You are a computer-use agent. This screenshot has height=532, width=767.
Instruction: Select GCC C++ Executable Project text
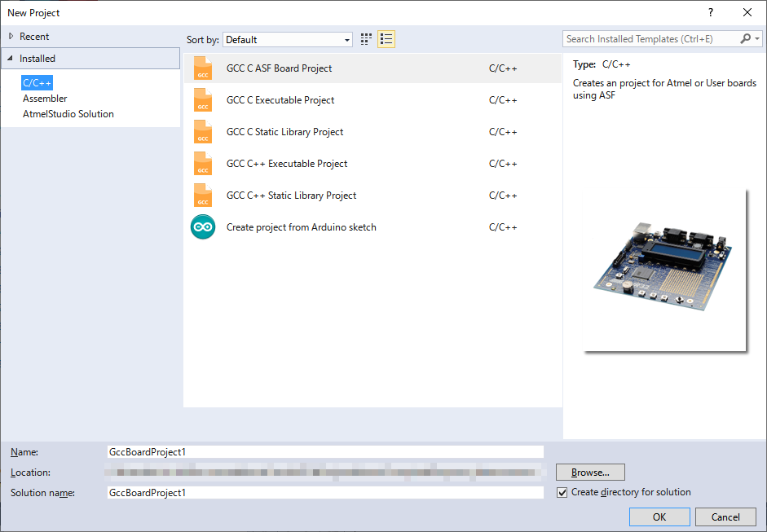click(x=287, y=164)
